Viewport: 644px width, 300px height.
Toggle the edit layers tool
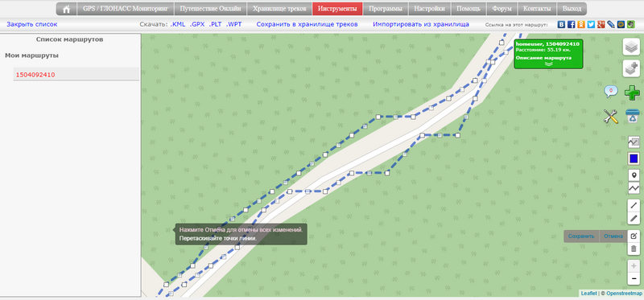634,236
